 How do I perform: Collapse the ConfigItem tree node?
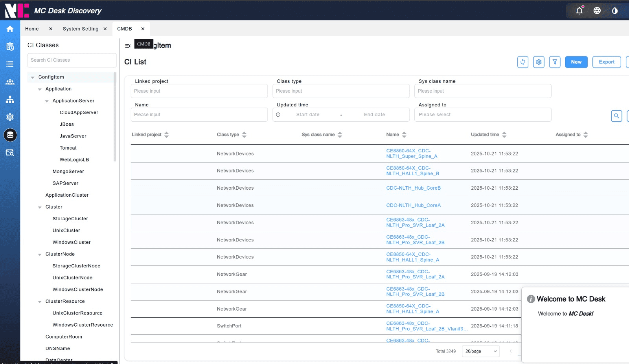tap(33, 77)
